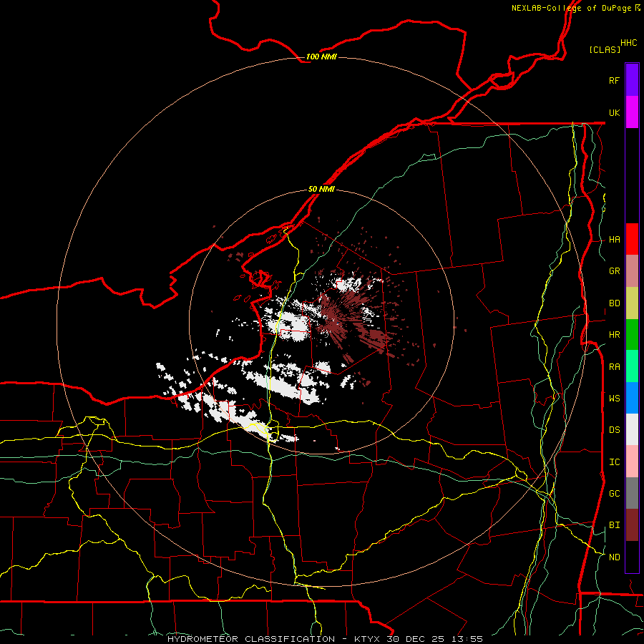The height and width of the screenshot is (644, 644).
Task: Click the HA red legend swatch
Action: [632, 239]
